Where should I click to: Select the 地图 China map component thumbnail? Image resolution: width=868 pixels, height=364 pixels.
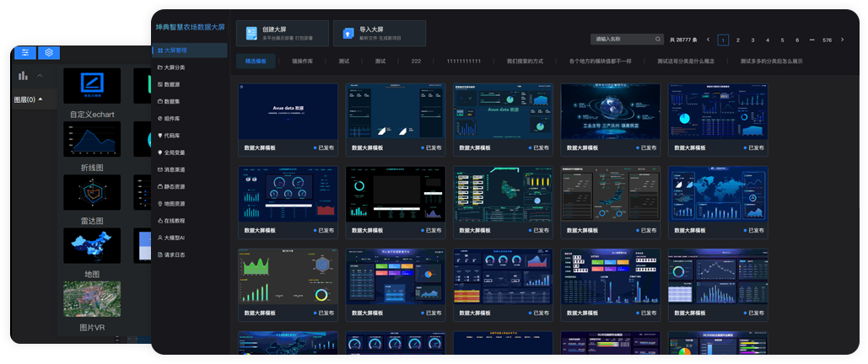[x=92, y=245]
